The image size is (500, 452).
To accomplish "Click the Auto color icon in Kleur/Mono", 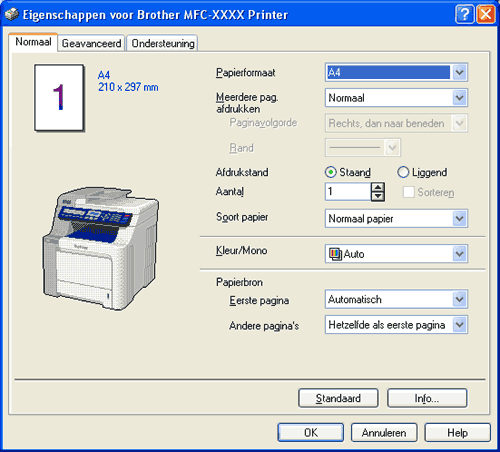I will (335, 254).
